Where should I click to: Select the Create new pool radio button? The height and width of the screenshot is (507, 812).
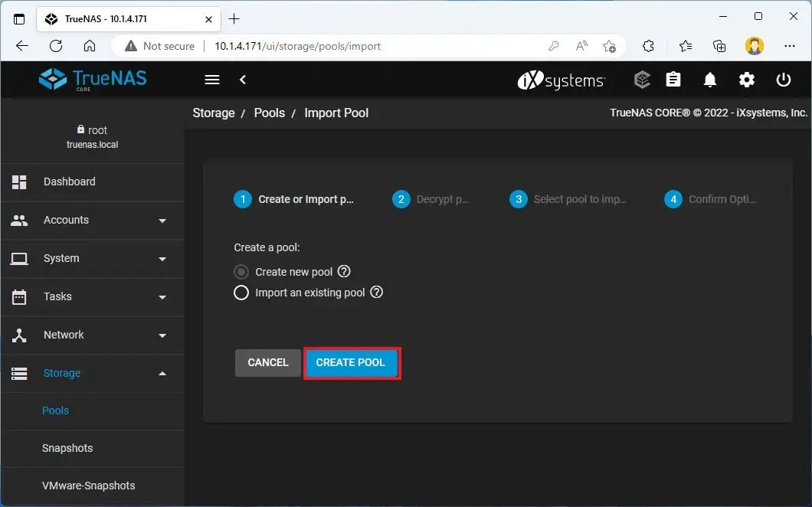(x=241, y=271)
